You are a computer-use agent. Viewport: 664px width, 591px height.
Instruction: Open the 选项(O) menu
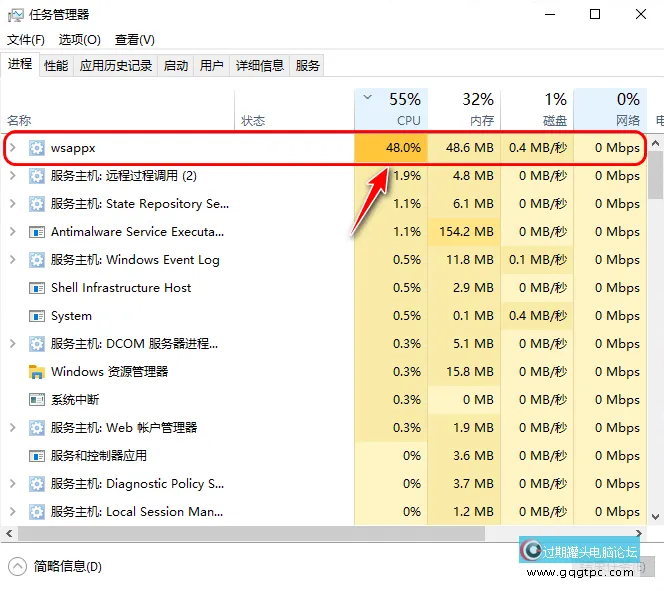point(80,40)
